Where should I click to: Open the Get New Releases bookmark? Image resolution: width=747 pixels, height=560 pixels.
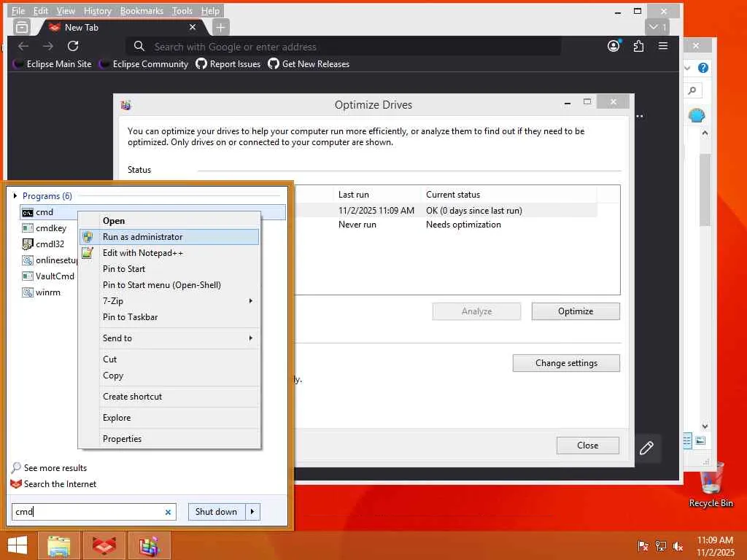pyautogui.click(x=309, y=64)
